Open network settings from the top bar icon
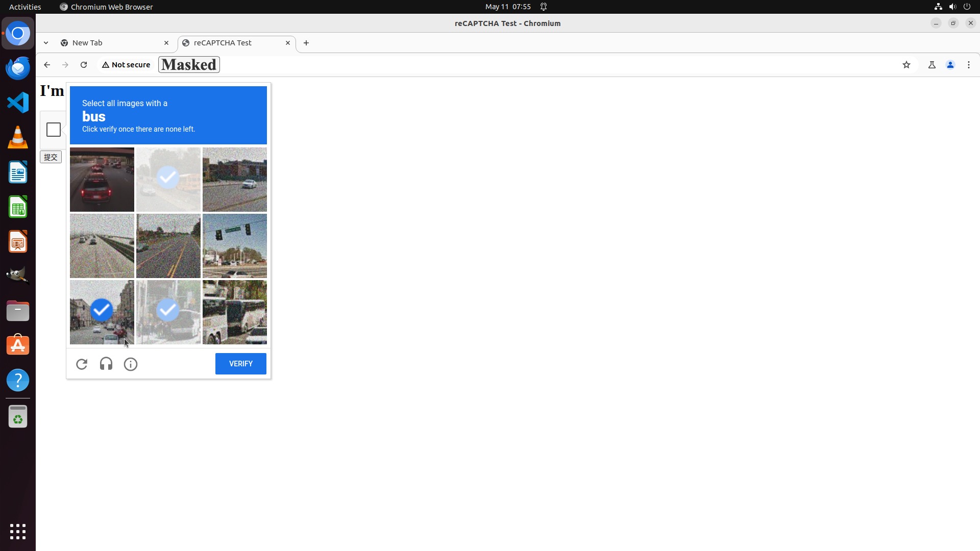The height and width of the screenshot is (551, 980). [938, 7]
